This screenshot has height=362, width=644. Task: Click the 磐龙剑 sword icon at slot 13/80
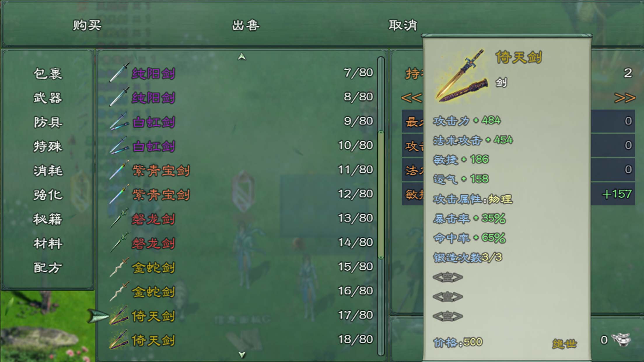(119, 218)
